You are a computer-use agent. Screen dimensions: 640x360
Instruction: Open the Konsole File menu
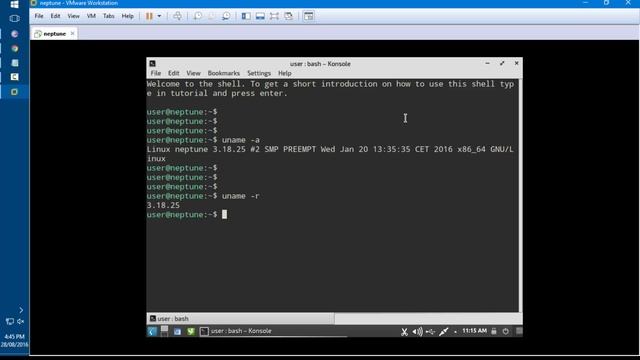click(x=156, y=73)
